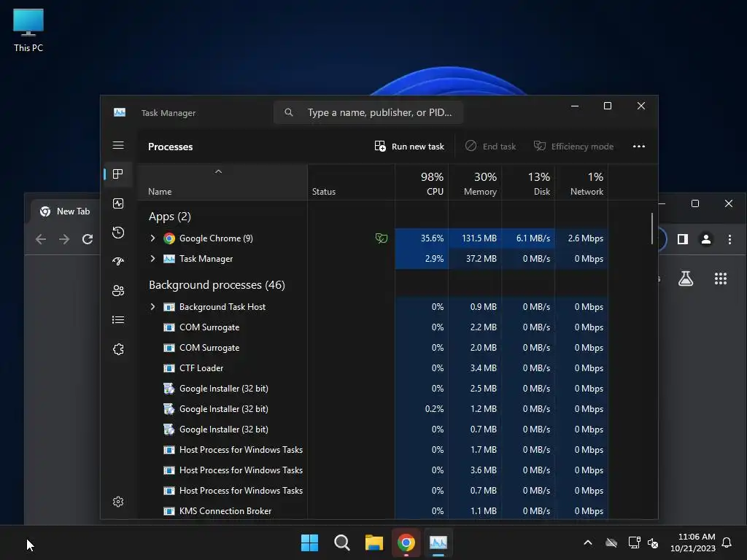Click the Task Manager taskbar icon
Viewport: 747px width, 560px height.
click(x=438, y=542)
